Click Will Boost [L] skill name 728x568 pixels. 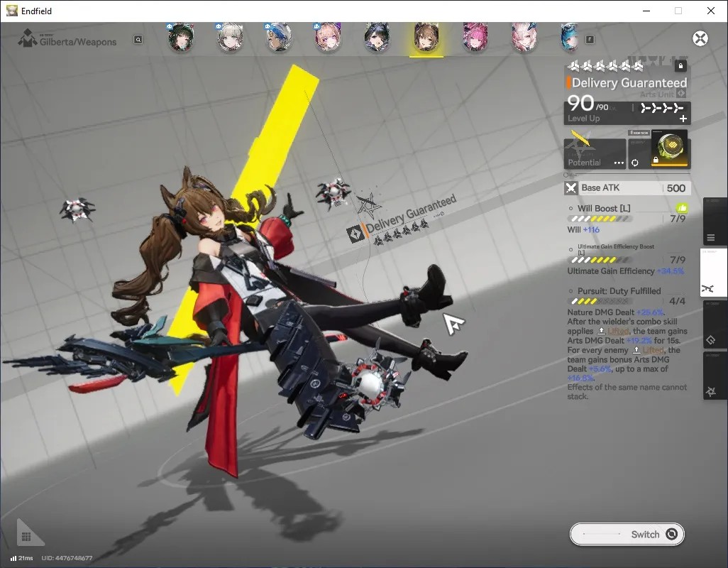click(604, 209)
